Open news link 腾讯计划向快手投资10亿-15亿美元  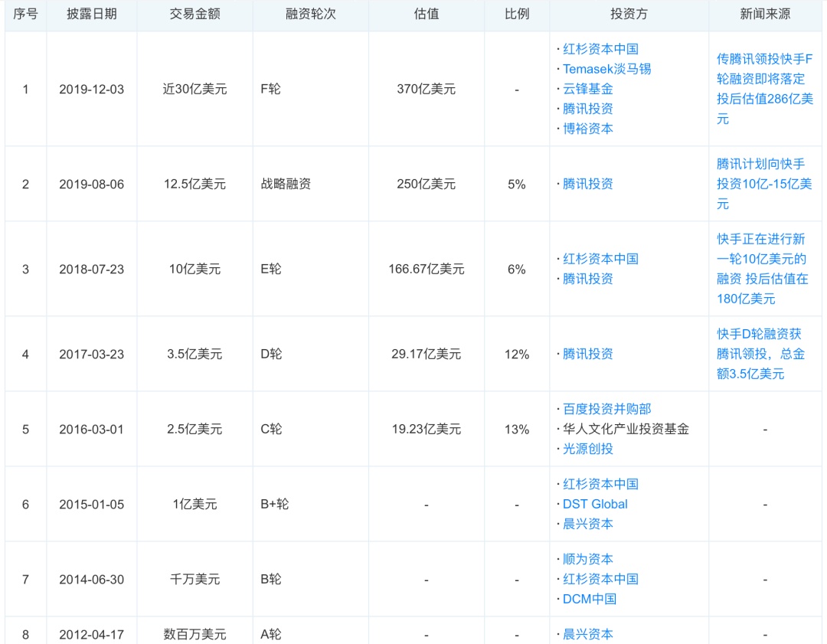764,184
